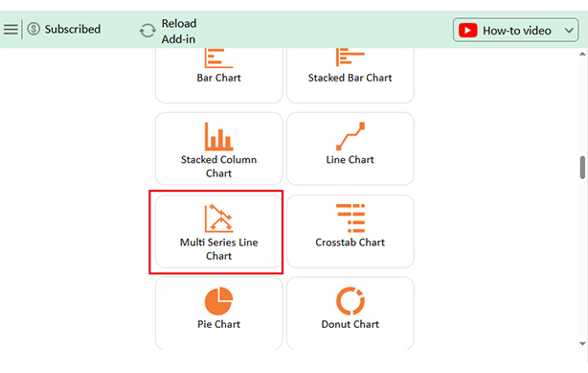This screenshot has height=373, width=588.
Task: Choose the Crosstab Chart icon
Action: [x=351, y=219]
